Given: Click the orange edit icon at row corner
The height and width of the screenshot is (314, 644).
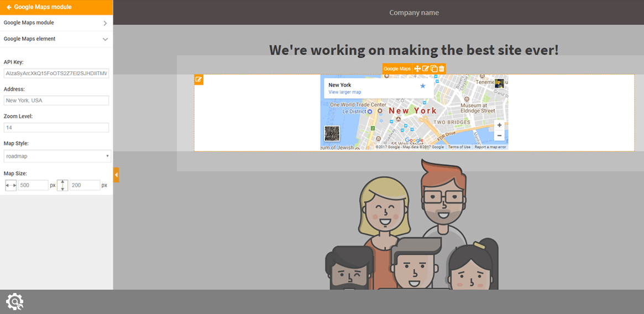Looking at the screenshot, I should [198, 80].
